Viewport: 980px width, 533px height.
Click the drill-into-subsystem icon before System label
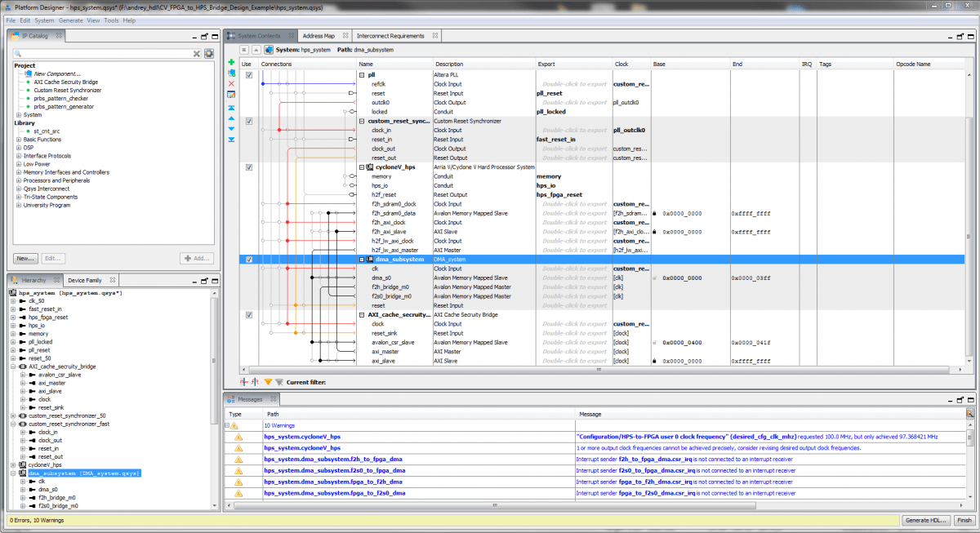pyautogui.click(x=269, y=50)
